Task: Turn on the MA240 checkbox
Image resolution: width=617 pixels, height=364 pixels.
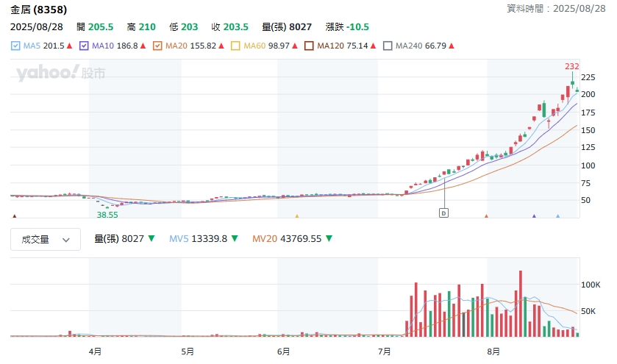Action: pos(388,46)
